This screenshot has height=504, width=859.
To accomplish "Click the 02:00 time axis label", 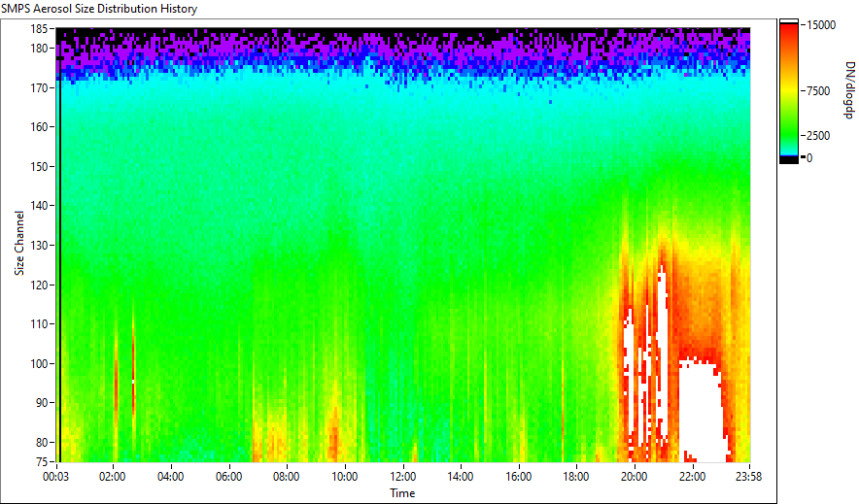I will 113,477.
